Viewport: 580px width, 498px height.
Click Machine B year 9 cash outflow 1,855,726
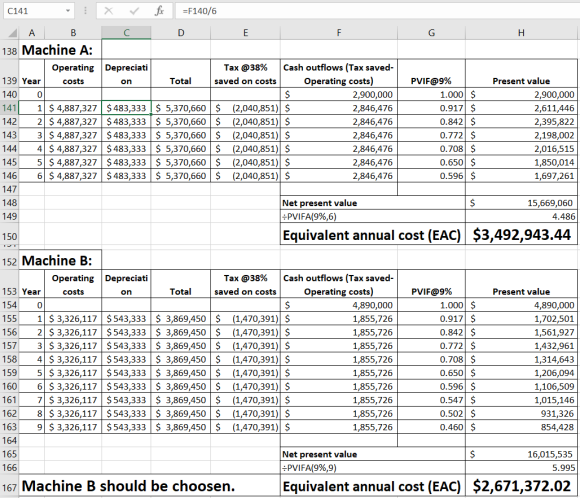coord(339,427)
